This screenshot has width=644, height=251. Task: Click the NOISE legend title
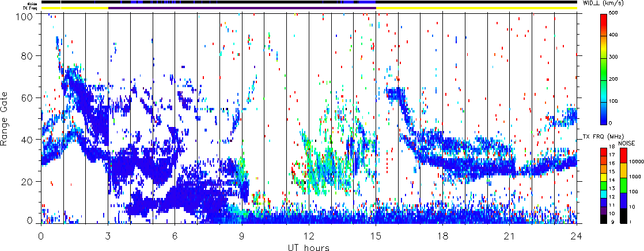[627, 143]
